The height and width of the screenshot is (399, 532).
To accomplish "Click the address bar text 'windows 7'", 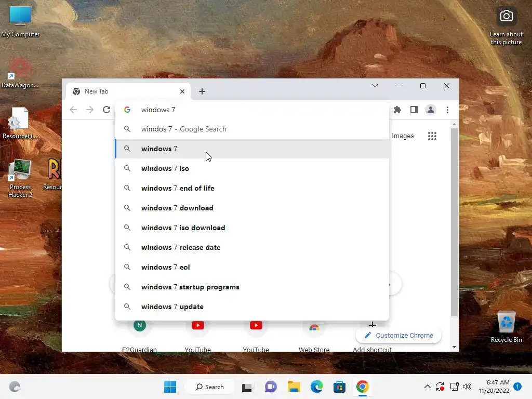I will tap(158, 110).
